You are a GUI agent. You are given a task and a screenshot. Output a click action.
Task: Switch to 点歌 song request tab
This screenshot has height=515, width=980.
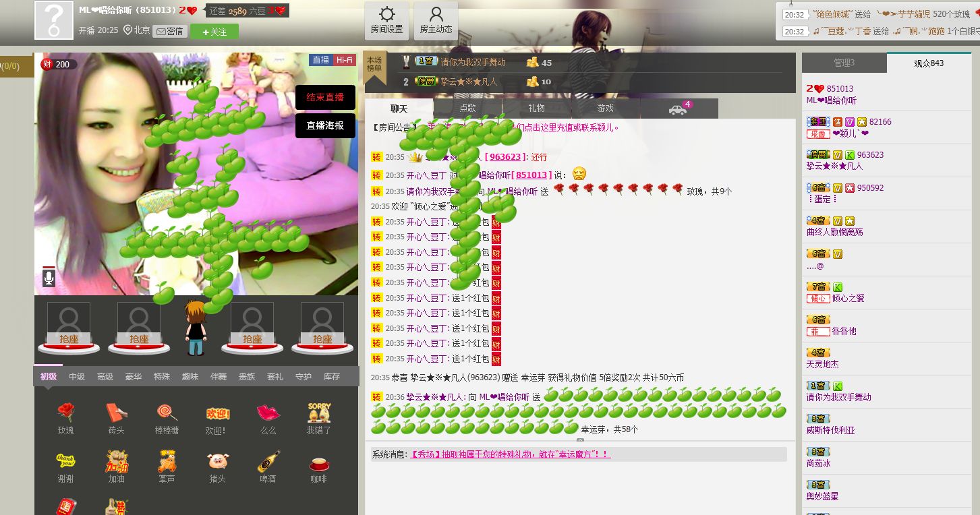coord(467,109)
